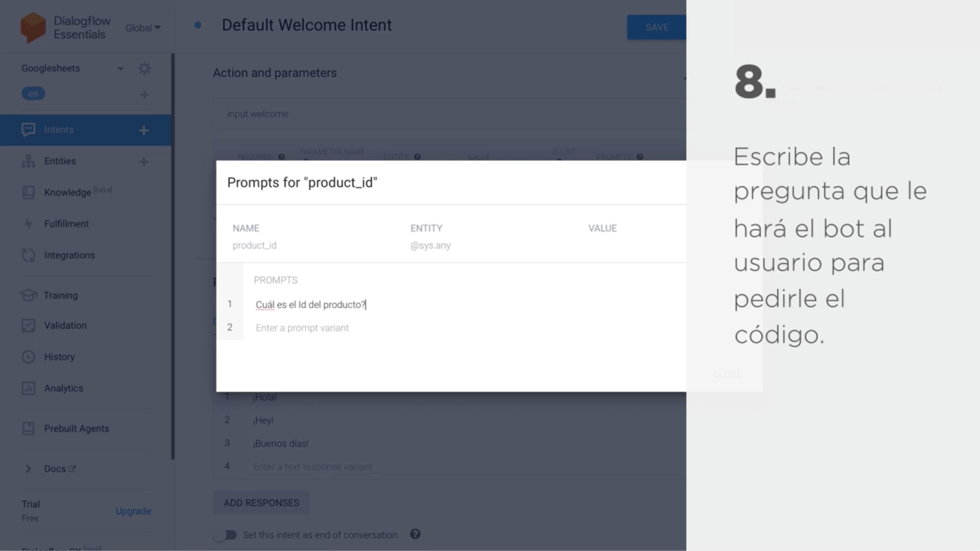Expand the Global region dropdown
Viewport: 980px width, 551px height.
click(143, 28)
